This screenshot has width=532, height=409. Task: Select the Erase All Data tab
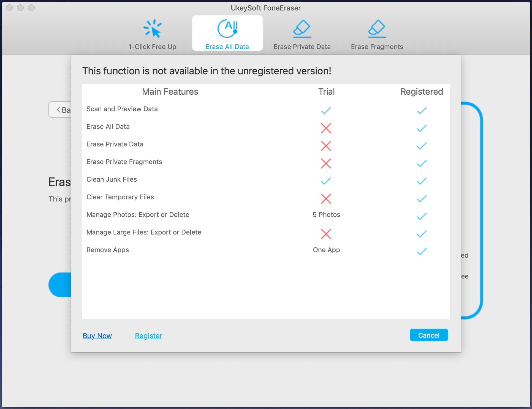click(x=227, y=34)
